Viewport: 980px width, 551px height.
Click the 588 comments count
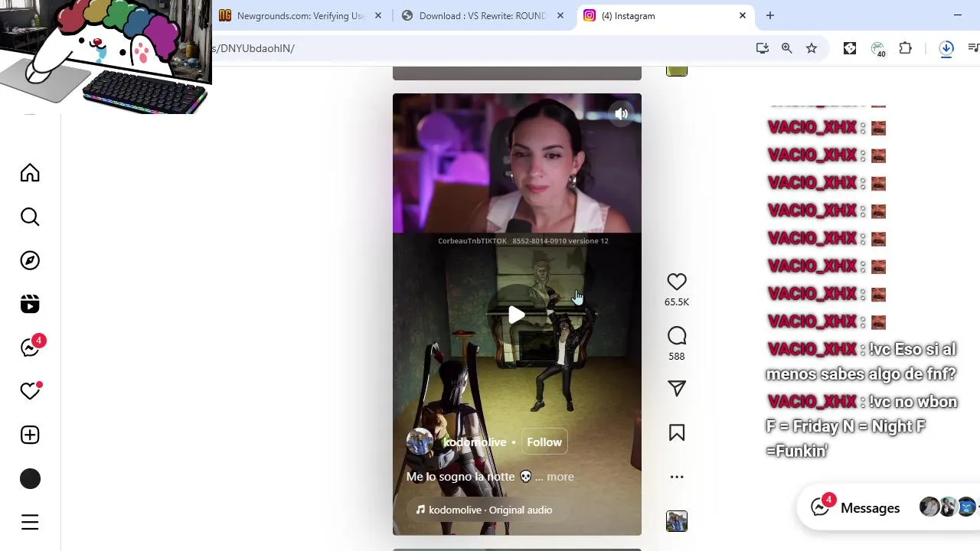(677, 357)
